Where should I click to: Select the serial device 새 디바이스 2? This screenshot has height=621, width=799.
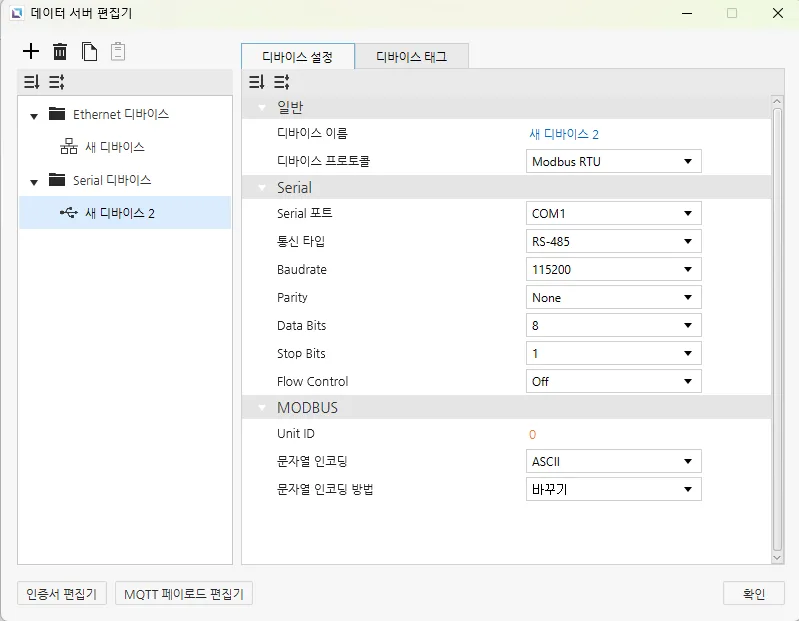pyautogui.click(x=119, y=213)
